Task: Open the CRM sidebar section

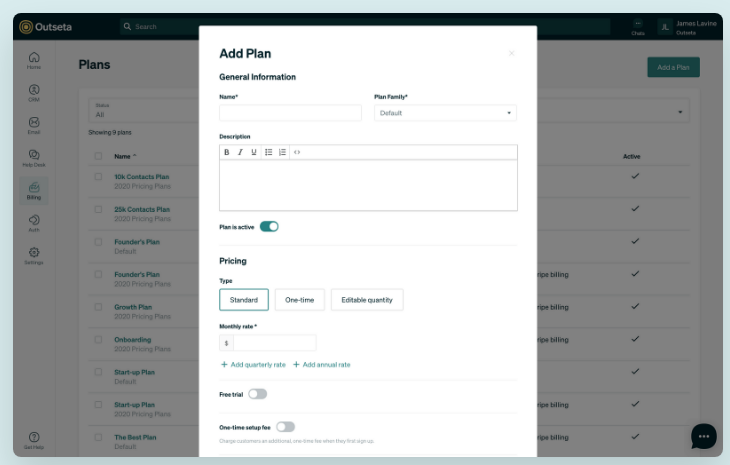Action: (x=34, y=93)
